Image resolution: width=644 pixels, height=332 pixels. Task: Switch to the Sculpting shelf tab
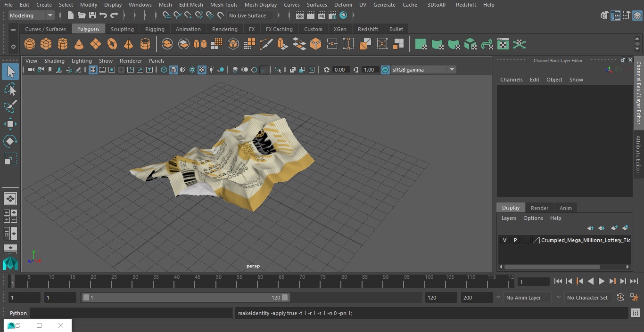tap(122, 29)
